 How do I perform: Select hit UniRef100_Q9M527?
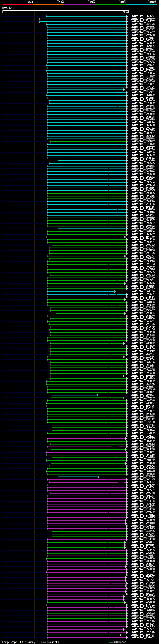pyautogui.click(x=142, y=90)
